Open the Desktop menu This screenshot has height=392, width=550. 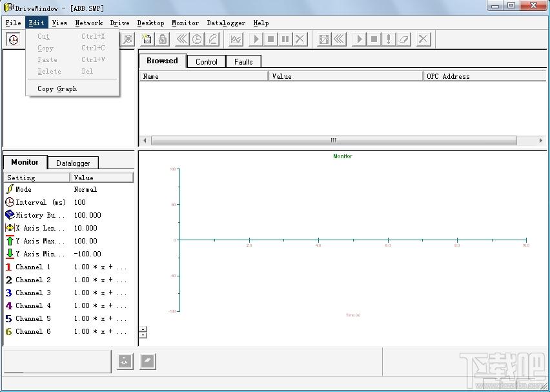[x=151, y=23]
